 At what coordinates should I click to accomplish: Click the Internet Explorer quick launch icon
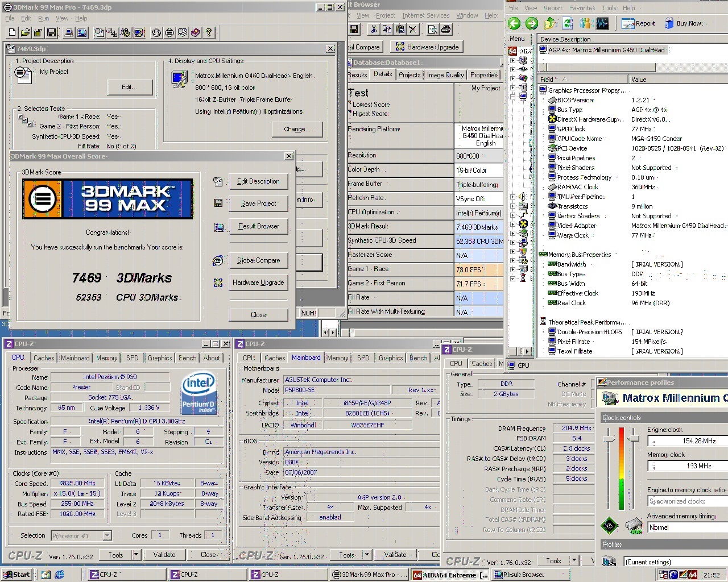[59, 575]
